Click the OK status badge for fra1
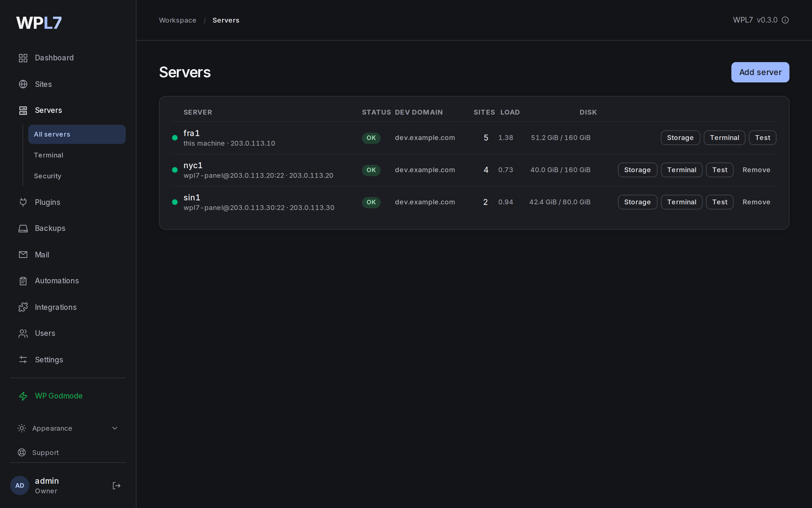Screen dimensions: 812x508 tap(371, 138)
